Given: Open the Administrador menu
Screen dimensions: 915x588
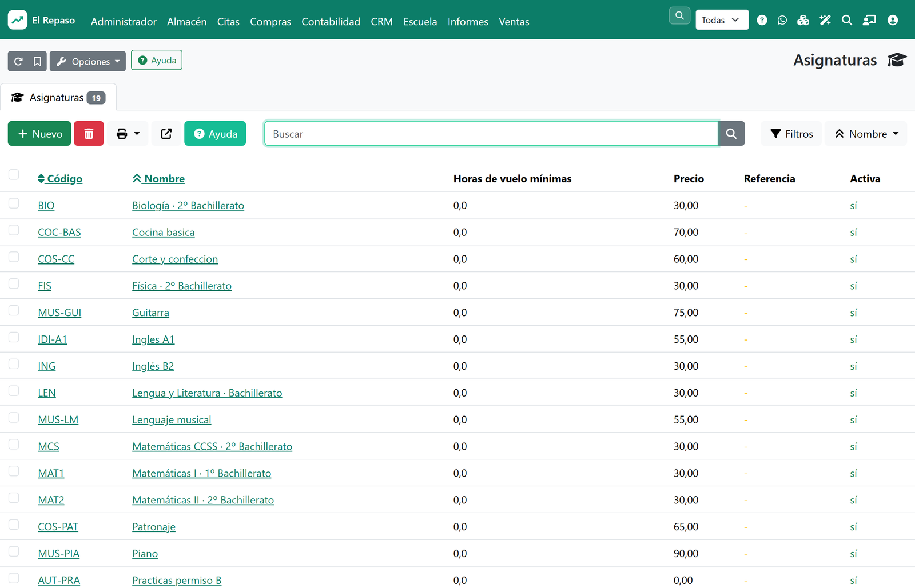Looking at the screenshot, I should pyautogui.click(x=124, y=22).
